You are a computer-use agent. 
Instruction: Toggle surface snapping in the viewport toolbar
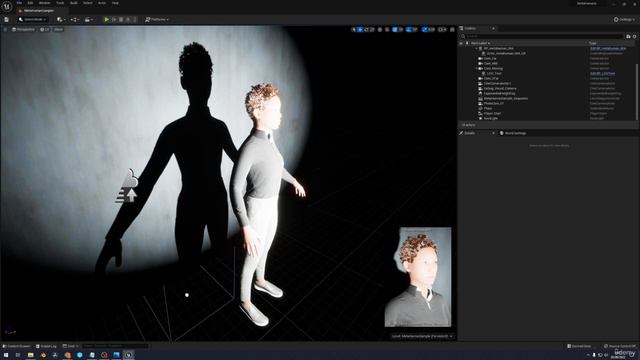387,29
